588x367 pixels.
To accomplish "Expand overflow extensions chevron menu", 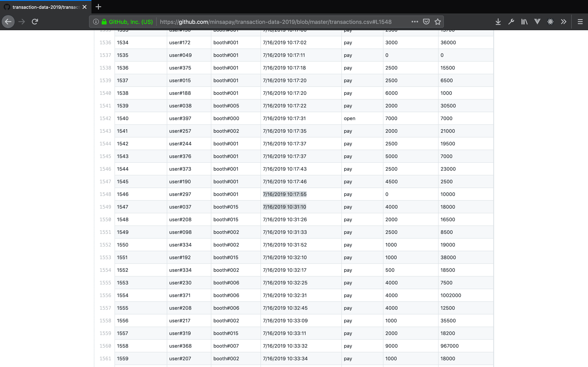I will coord(563,22).
